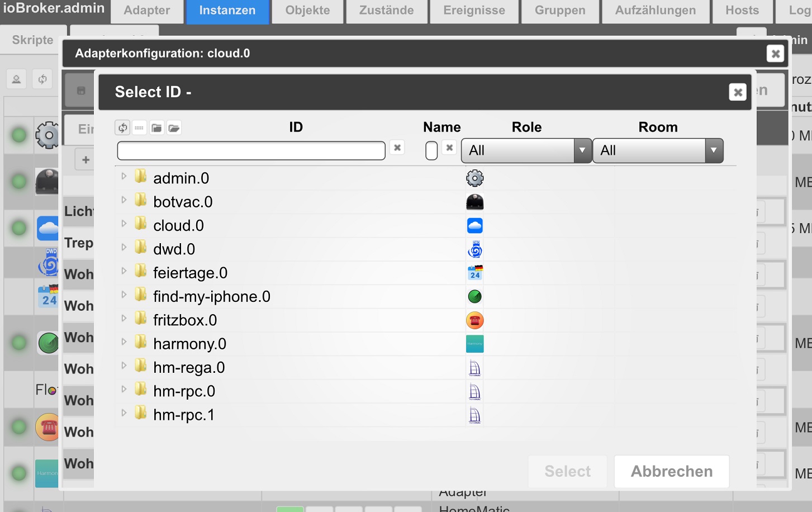Click gear admin icon in background instance list
Viewport: 812px width, 512px height.
(x=48, y=135)
